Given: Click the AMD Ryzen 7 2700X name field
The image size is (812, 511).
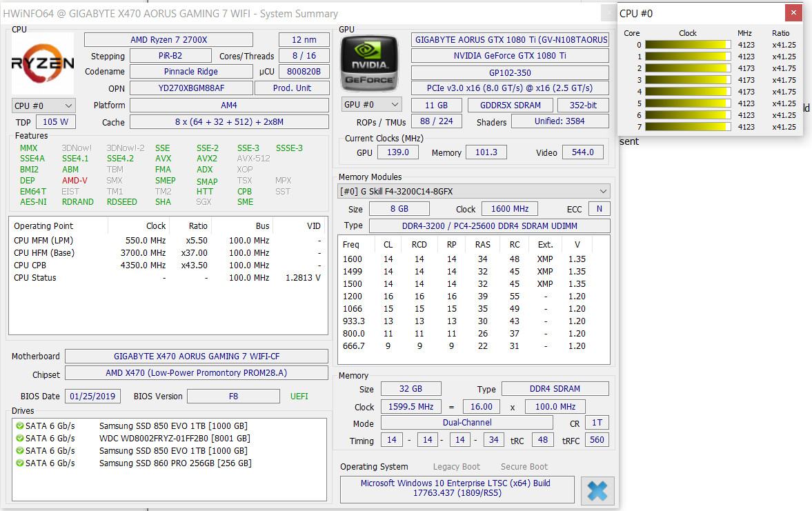Looking at the screenshot, I should 168,40.
